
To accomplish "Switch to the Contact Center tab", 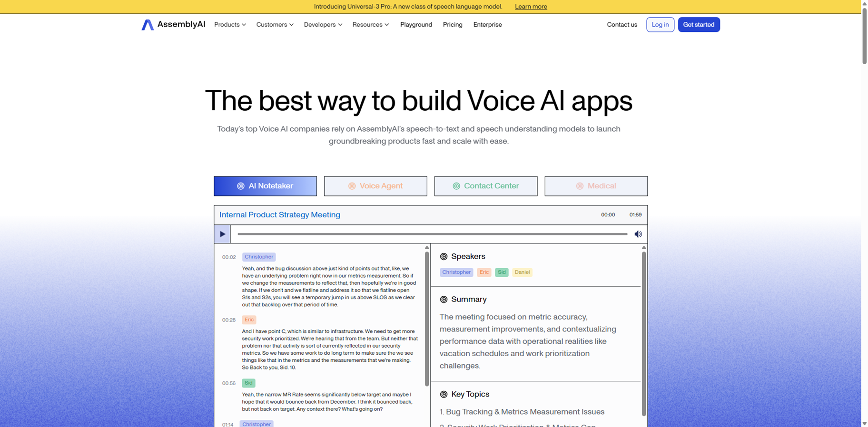I will click(x=486, y=186).
